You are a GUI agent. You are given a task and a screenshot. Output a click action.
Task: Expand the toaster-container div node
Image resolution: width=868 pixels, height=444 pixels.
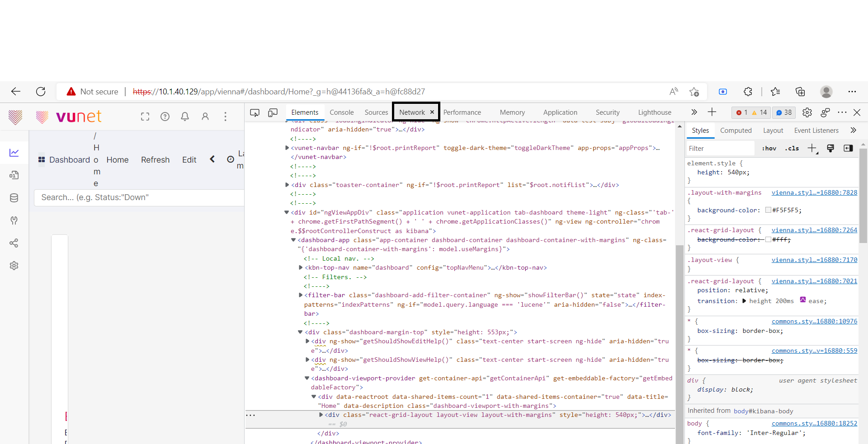point(287,185)
